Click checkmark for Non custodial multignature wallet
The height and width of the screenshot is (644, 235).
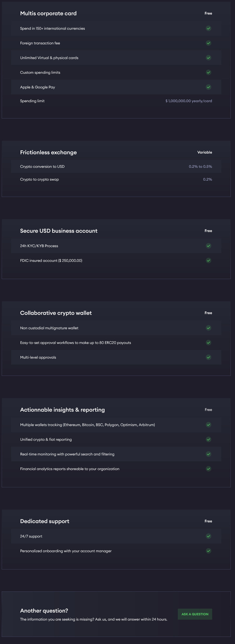click(208, 328)
